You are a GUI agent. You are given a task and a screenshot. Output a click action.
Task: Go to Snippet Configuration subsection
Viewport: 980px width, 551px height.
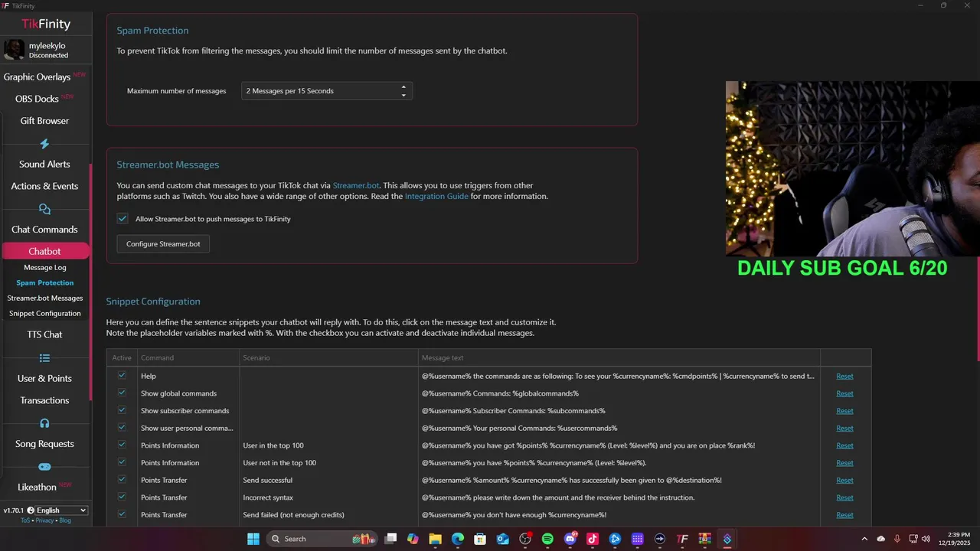45,314
